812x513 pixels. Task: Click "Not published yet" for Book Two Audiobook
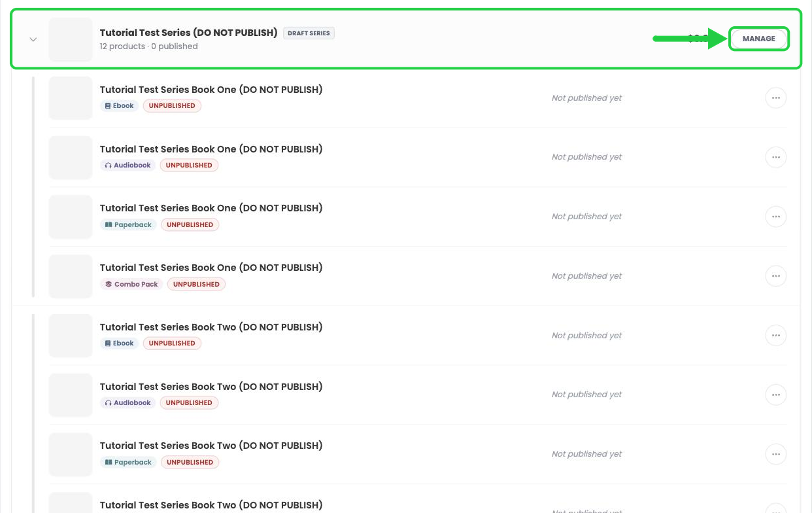click(586, 395)
